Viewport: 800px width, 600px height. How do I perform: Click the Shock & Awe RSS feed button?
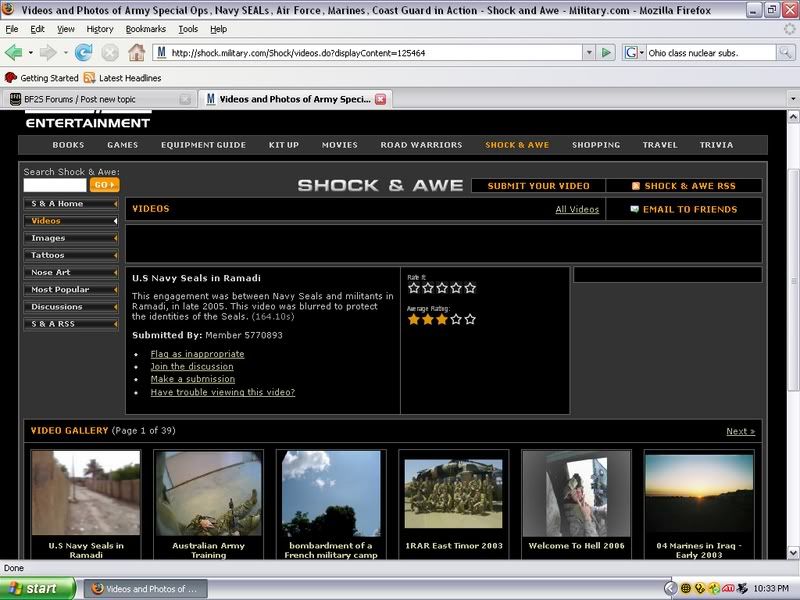click(684, 186)
